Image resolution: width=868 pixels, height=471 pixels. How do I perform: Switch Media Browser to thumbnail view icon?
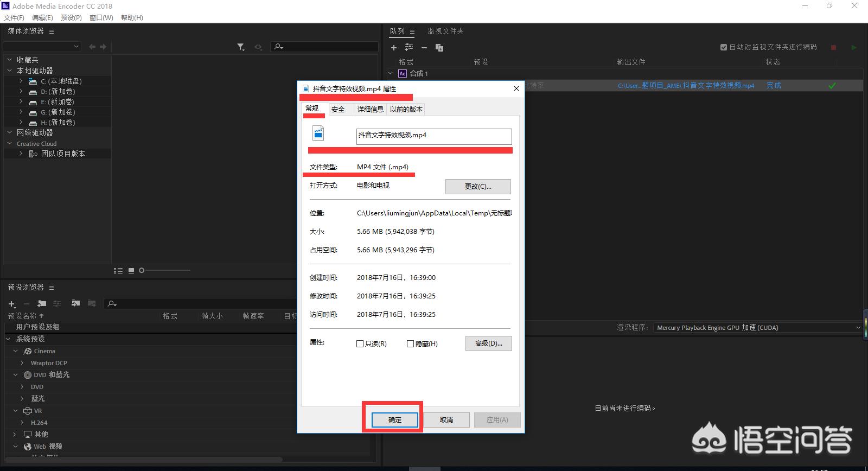(x=131, y=270)
